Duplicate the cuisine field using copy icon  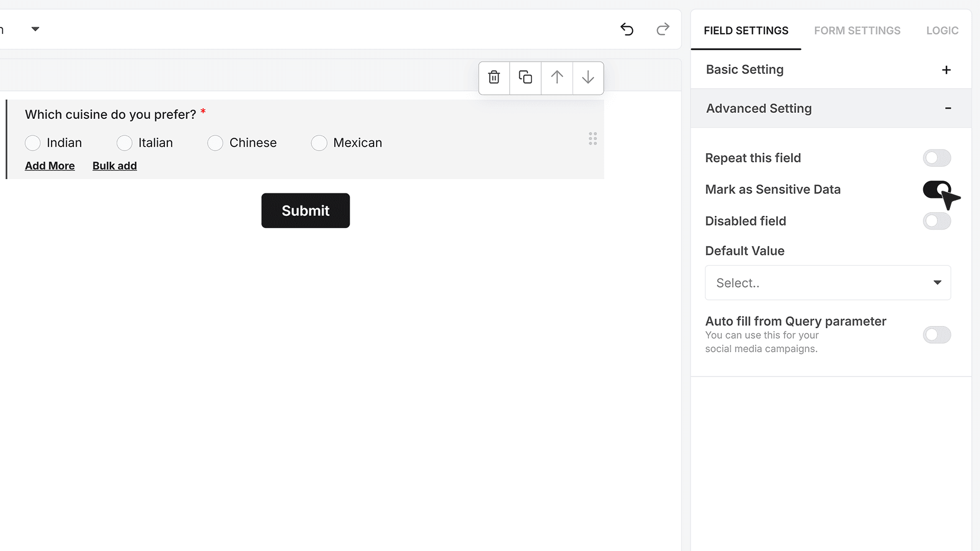click(x=525, y=78)
